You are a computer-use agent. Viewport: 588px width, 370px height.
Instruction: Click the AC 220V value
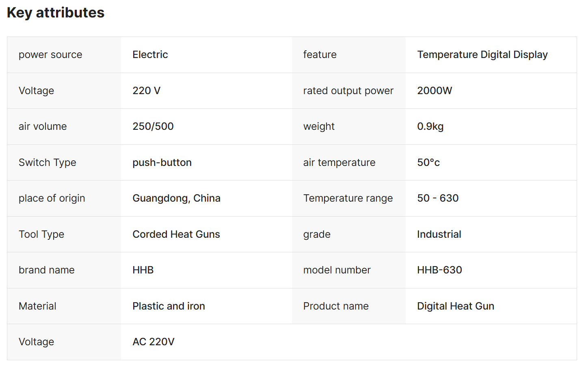click(153, 342)
